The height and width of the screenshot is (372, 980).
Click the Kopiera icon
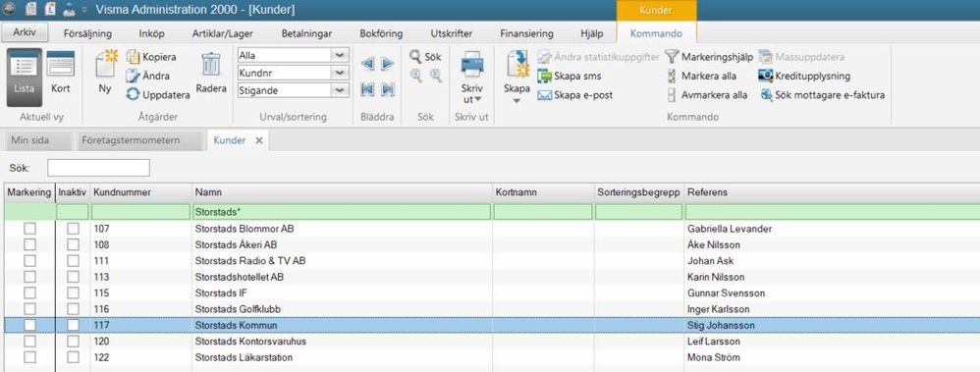pos(134,57)
